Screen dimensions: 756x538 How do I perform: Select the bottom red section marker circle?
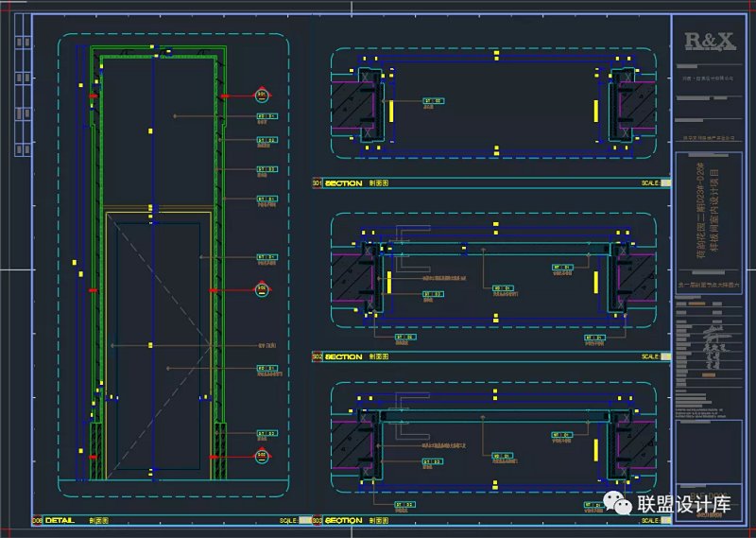coord(262,458)
